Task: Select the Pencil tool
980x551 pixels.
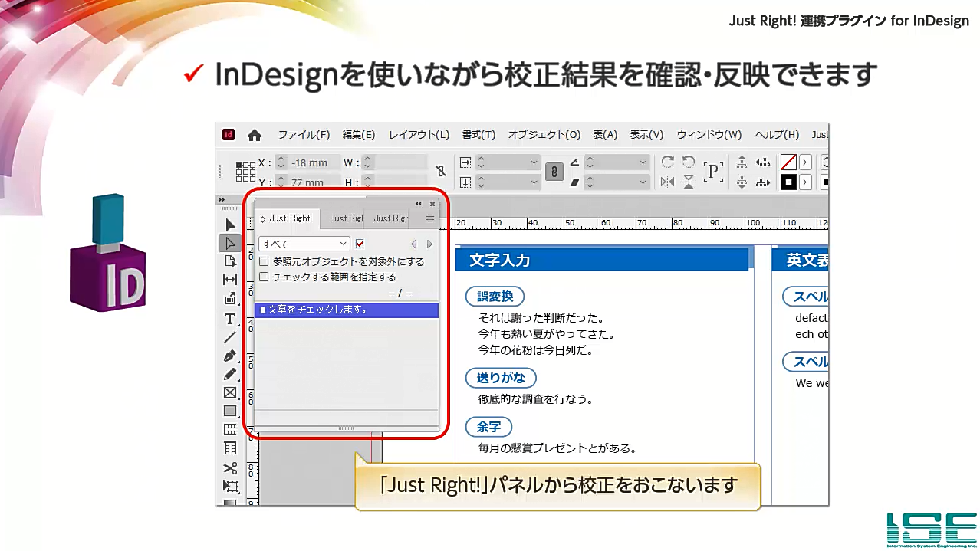Action: tap(230, 374)
